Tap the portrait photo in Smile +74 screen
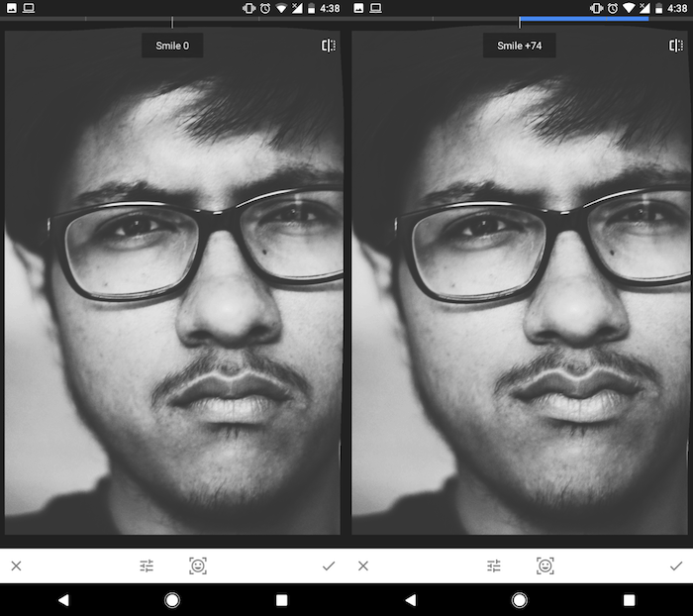The width and height of the screenshot is (693, 616). point(520,283)
